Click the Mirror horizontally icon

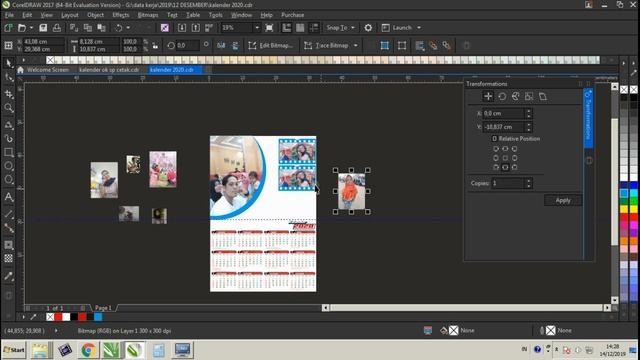(221, 45)
